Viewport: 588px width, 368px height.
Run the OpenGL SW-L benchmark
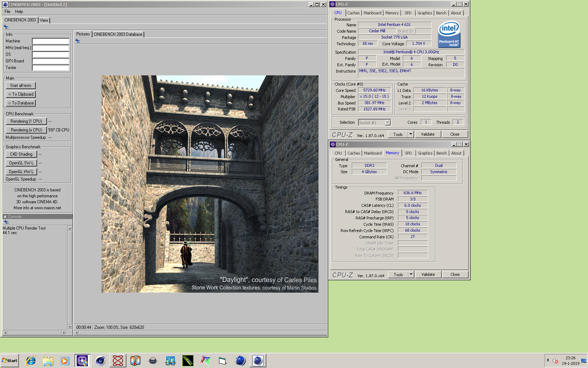pyautogui.click(x=21, y=163)
